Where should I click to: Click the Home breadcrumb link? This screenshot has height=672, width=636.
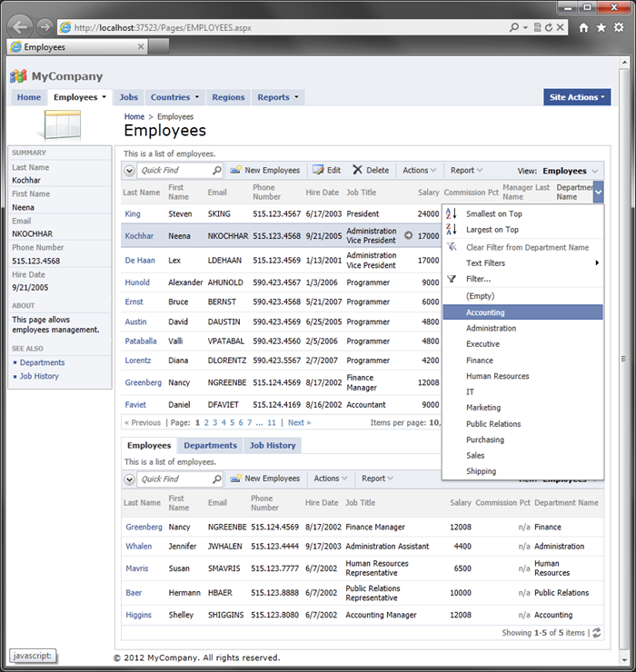134,116
